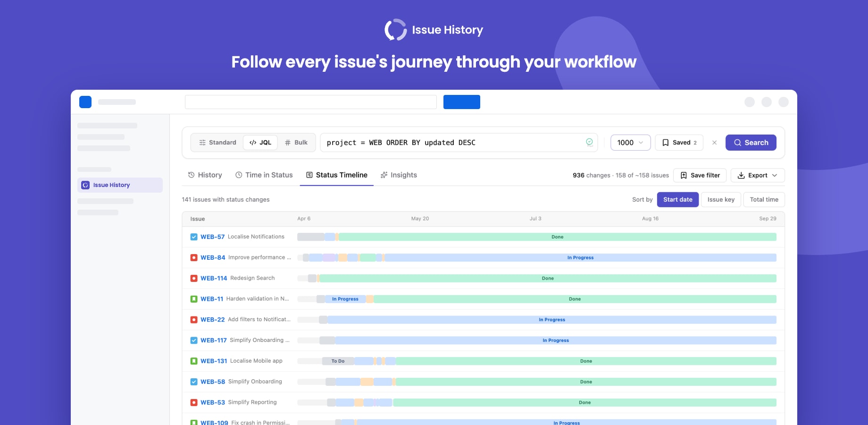
Task: Open issue link WEB-114
Action: pos(214,279)
